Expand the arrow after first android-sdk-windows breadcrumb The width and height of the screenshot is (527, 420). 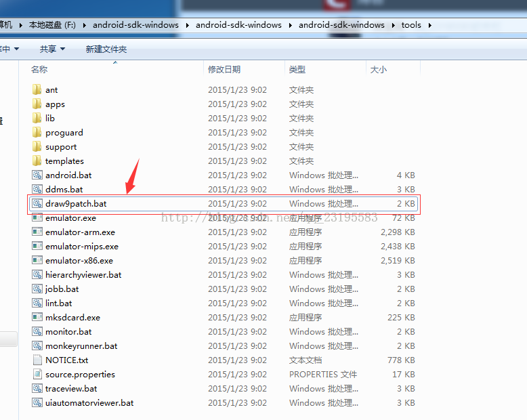[187, 25]
